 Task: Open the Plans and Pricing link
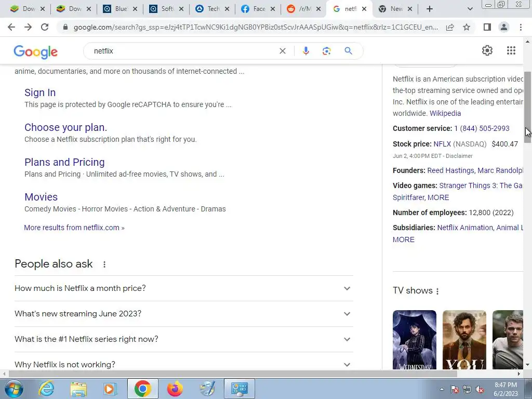pos(64,162)
